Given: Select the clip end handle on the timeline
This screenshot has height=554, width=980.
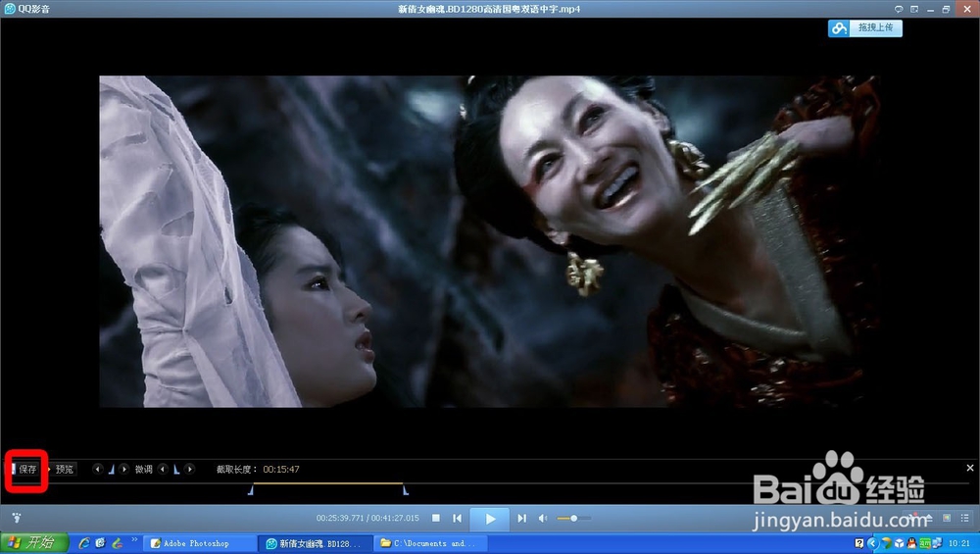Looking at the screenshot, I should [x=406, y=490].
